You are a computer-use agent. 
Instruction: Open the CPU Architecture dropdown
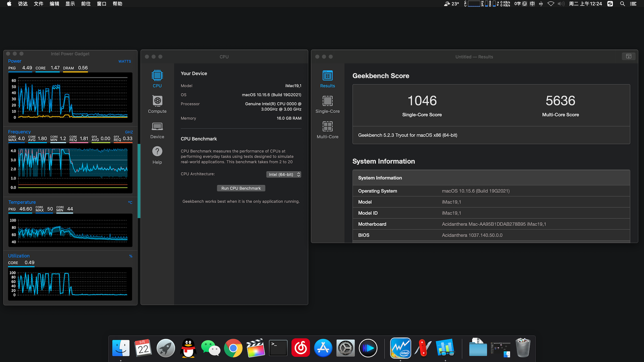(x=284, y=174)
